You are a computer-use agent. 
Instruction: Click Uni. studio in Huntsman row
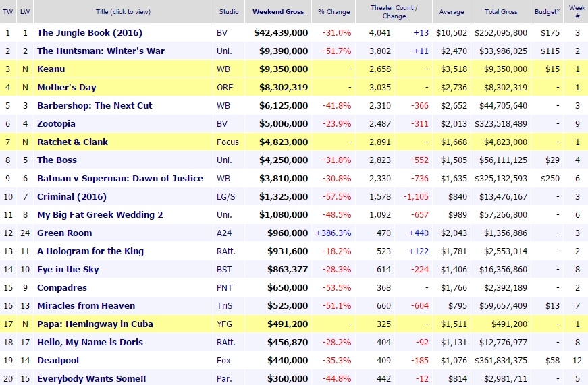(x=224, y=51)
